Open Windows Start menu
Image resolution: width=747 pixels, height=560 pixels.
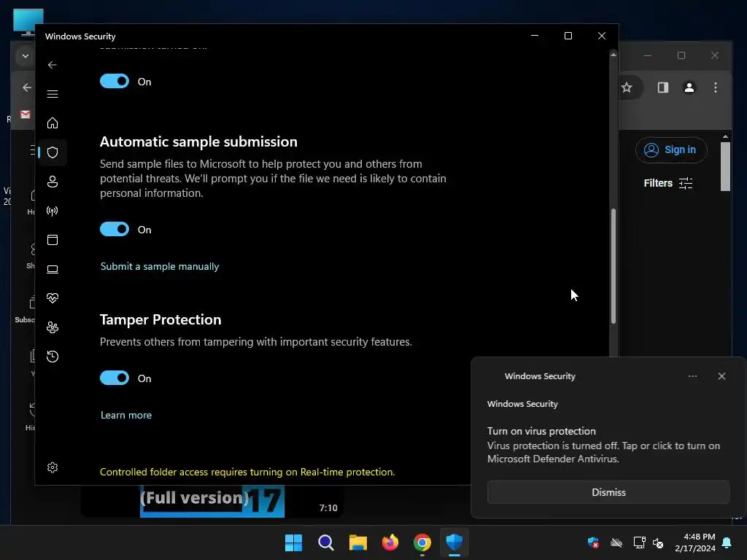293,542
